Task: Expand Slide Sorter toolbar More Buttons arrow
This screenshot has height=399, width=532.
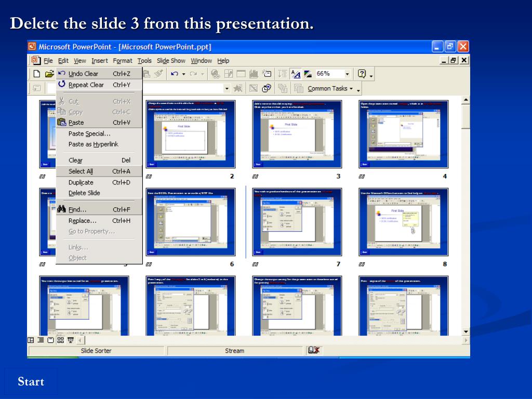Action: pyautogui.click(x=358, y=89)
